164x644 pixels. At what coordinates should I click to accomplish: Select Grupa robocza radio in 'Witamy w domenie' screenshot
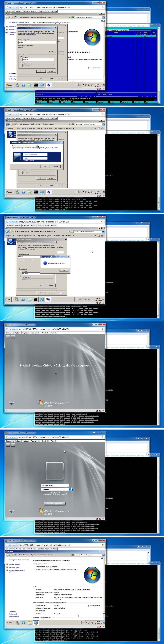[x=21, y=277]
